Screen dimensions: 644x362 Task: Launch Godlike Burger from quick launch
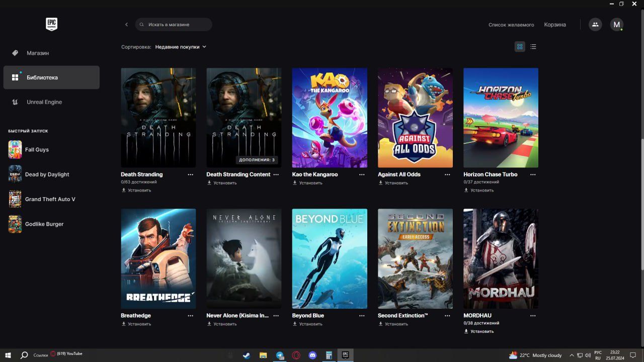tap(51, 224)
